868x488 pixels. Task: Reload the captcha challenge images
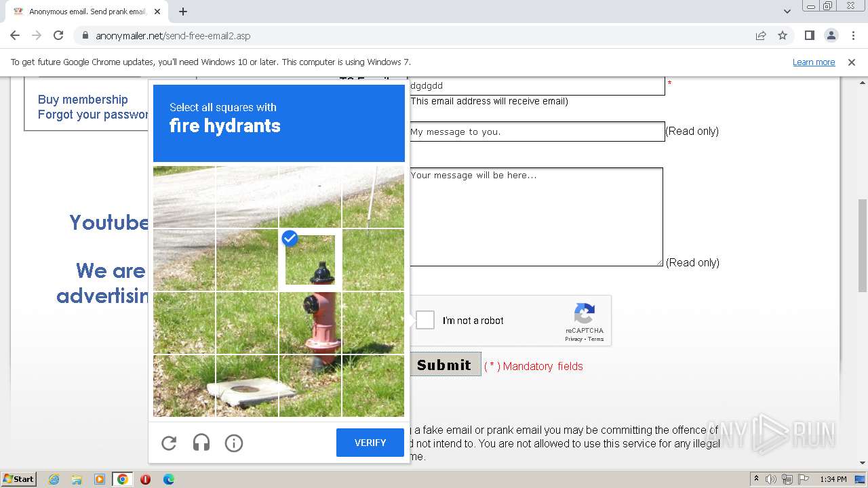tap(169, 443)
